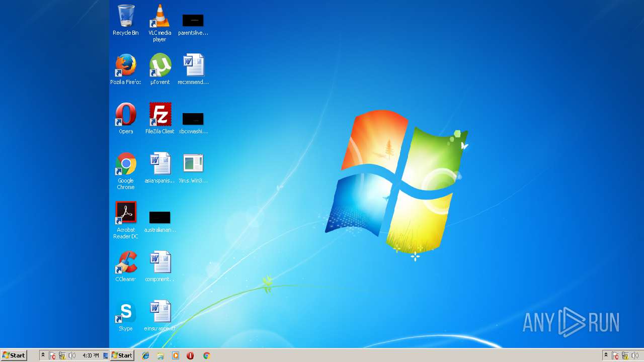Click the Start button at the taskbar's far left
The height and width of the screenshot is (362, 644).
[14, 355]
